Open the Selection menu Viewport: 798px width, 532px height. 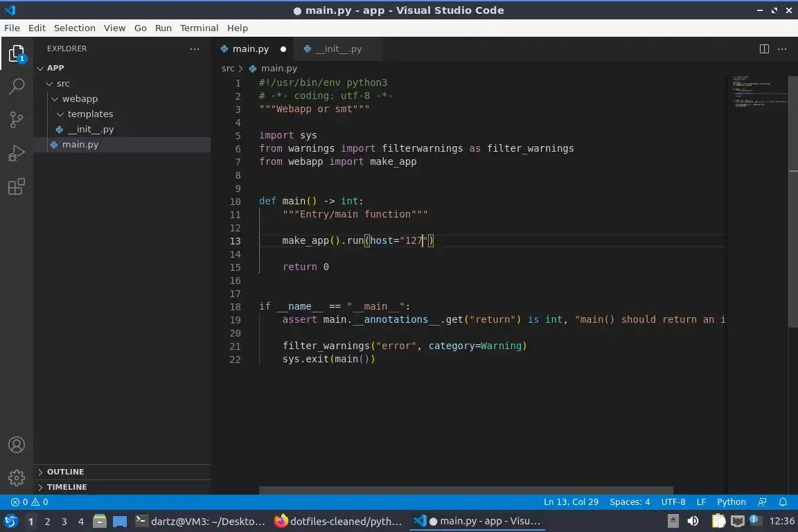74,28
